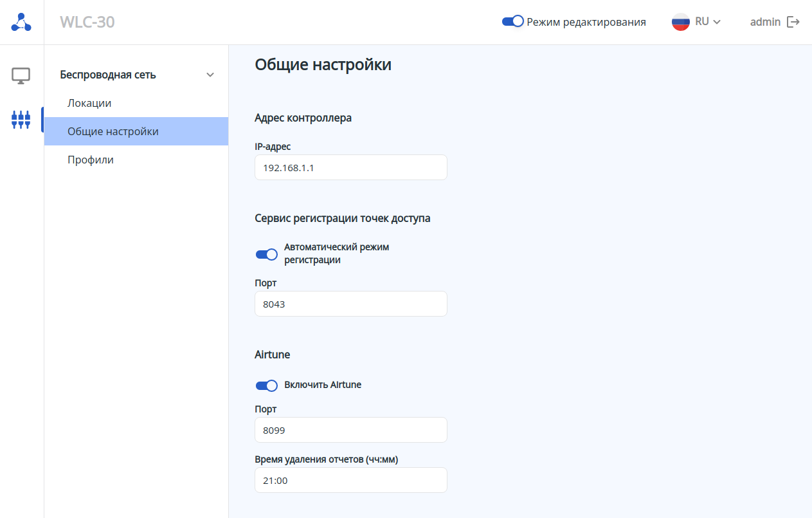Viewport: 812px width, 518px height.
Task: Select Общие настройки in sidebar
Action: tap(113, 131)
